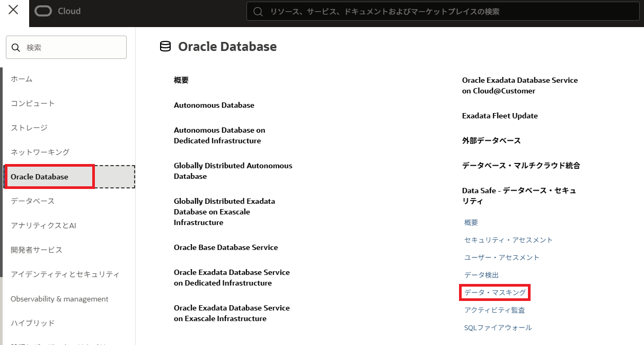Open 外部データベース link
Viewport: 644px width, 345px height.
pyautogui.click(x=491, y=141)
